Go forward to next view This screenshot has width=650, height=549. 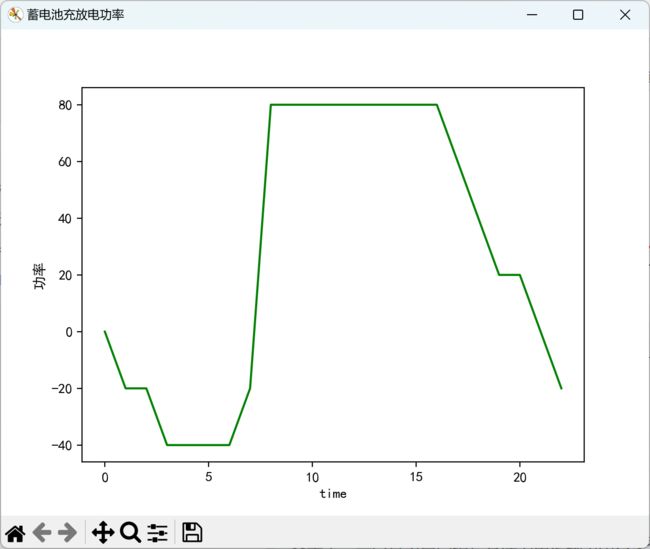pyautogui.click(x=68, y=533)
